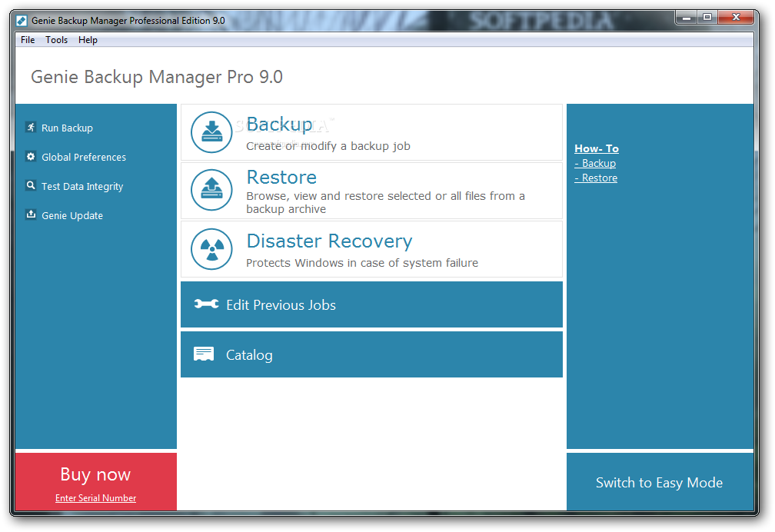
Task: Open the Backup heading to create a job
Action: point(279,125)
